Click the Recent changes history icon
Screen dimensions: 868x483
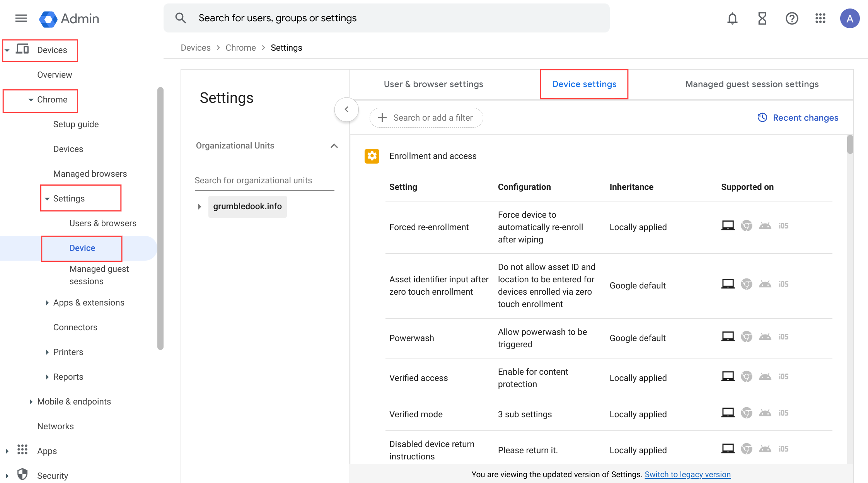click(x=762, y=118)
